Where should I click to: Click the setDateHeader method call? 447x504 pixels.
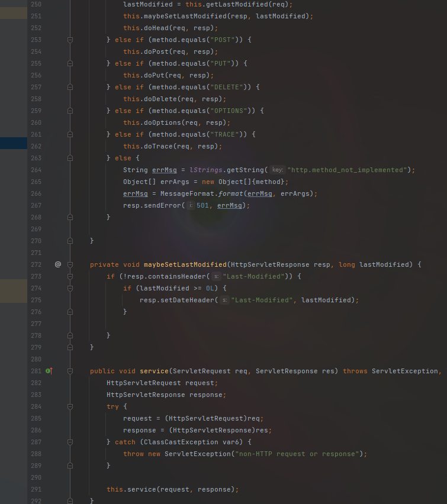(x=187, y=300)
